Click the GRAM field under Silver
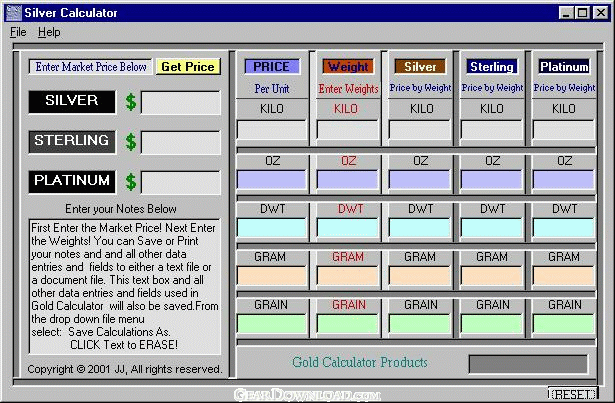This screenshot has width=615, height=403. (420, 276)
